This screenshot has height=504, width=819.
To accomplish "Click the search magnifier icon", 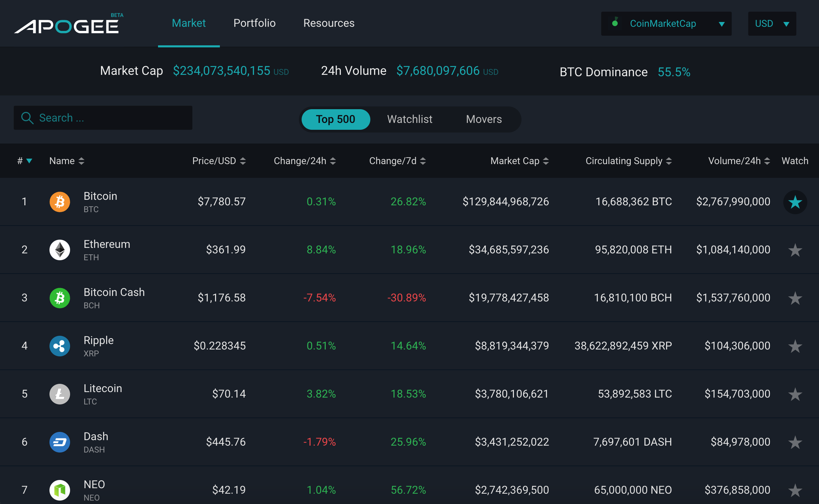I will pyautogui.click(x=27, y=118).
